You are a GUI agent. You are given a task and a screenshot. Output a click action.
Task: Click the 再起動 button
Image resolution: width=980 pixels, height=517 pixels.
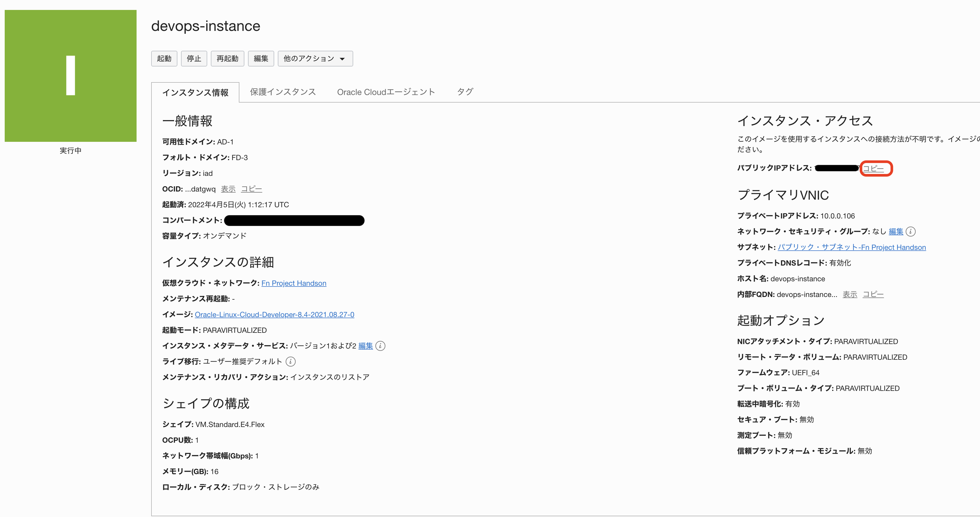click(227, 59)
